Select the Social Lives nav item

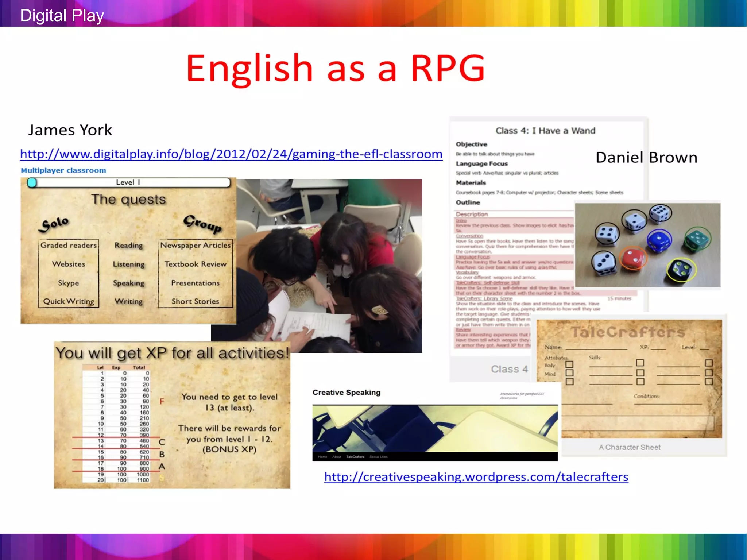(x=379, y=457)
